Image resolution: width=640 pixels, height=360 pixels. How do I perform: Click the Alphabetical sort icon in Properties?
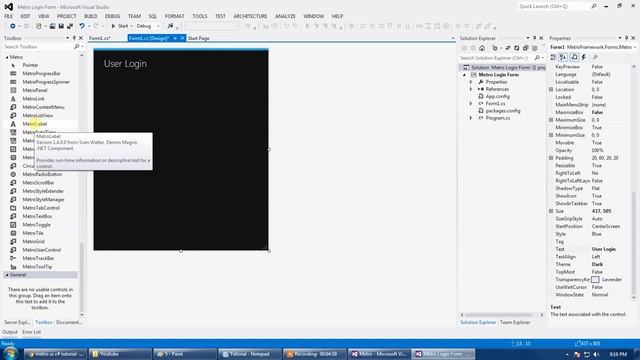563,57
